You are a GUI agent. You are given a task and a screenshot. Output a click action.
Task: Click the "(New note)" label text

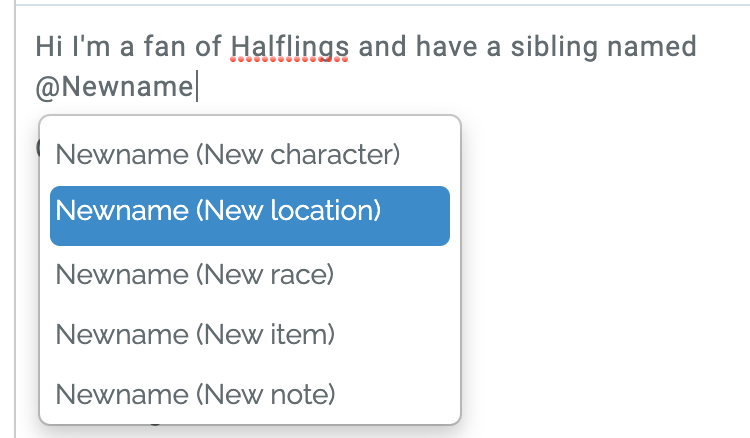(x=265, y=394)
